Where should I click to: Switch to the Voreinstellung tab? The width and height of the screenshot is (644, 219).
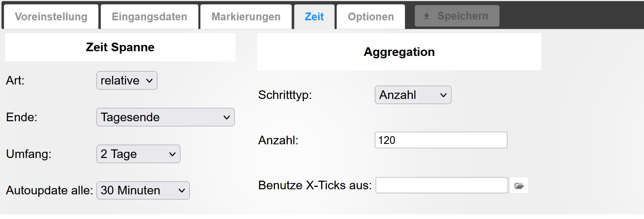click(51, 17)
